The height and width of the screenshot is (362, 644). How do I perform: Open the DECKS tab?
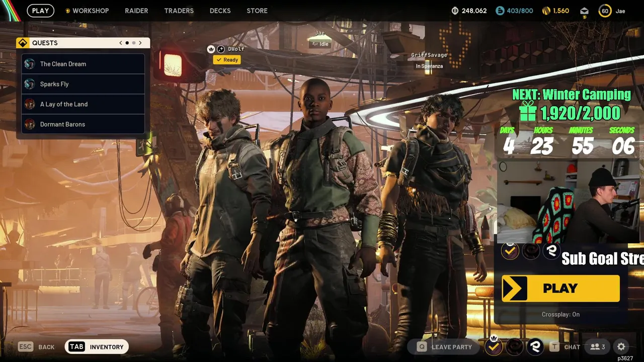(x=220, y=11)
